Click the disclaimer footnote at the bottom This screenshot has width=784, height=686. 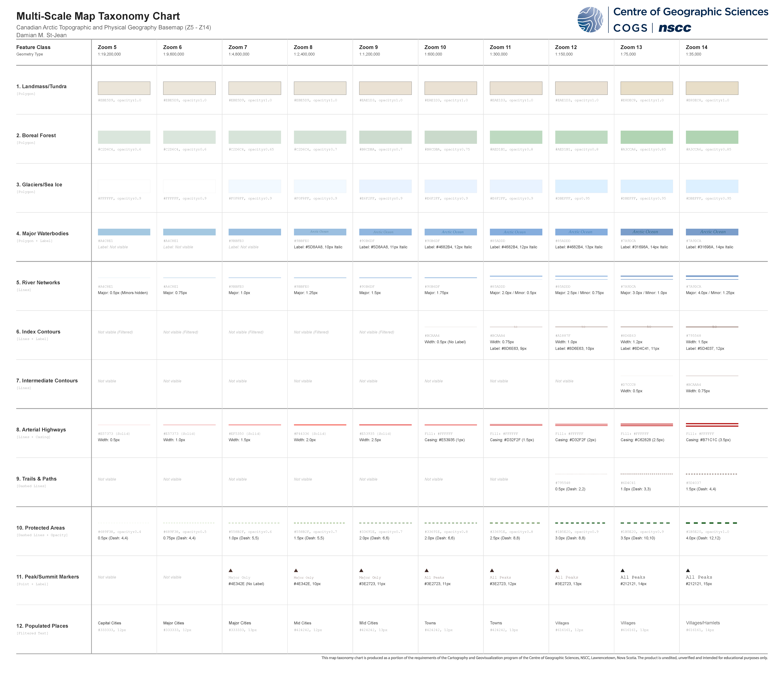tap(544, 658)
